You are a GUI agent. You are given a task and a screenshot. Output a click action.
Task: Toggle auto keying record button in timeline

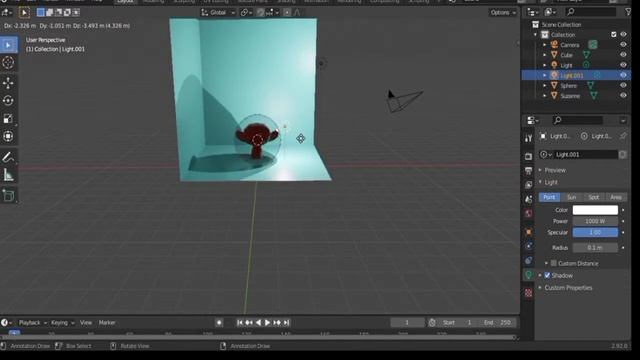pos(219,323)
